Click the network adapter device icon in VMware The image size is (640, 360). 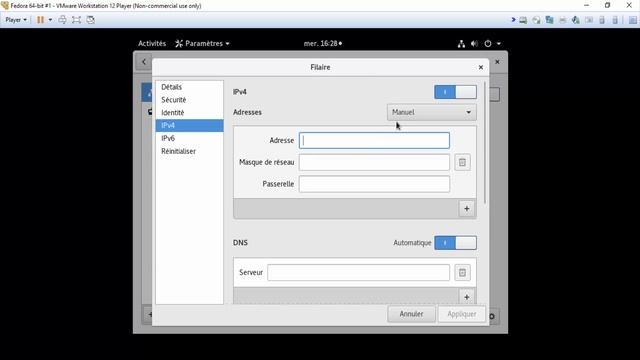point(549,20)
